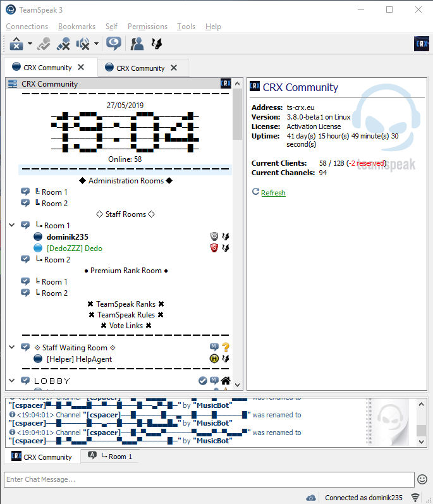Click channel tree scroll down arrow
Screen dimensions: 433x504
click(238, 384)
